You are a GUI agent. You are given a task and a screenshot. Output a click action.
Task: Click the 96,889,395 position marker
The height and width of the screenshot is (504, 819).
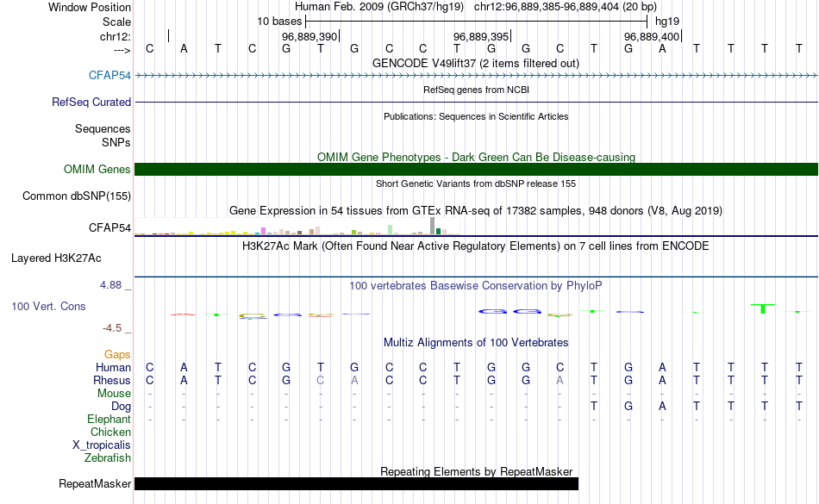pos(481,36)
